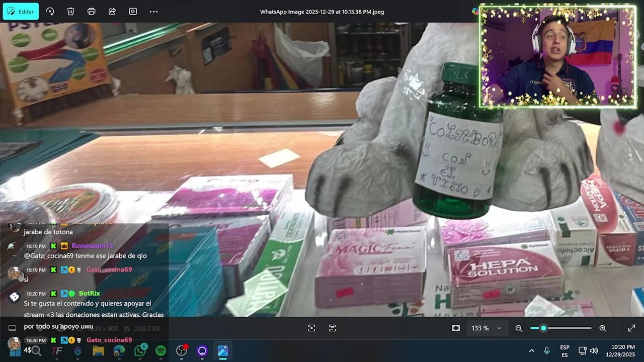Select the Photos app taskbar icon
644x362 pixels.
pyautogui.click(x=223, y=351)
